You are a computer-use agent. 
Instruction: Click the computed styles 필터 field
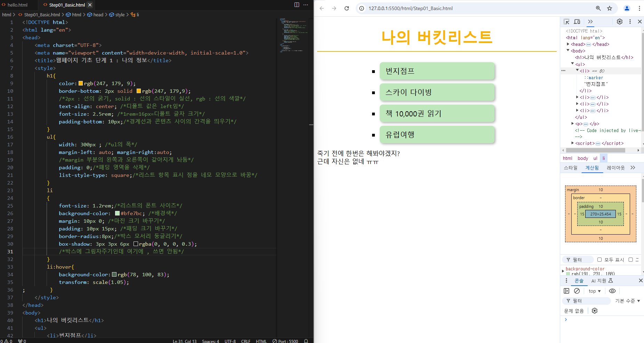click(x=578, y=260)
